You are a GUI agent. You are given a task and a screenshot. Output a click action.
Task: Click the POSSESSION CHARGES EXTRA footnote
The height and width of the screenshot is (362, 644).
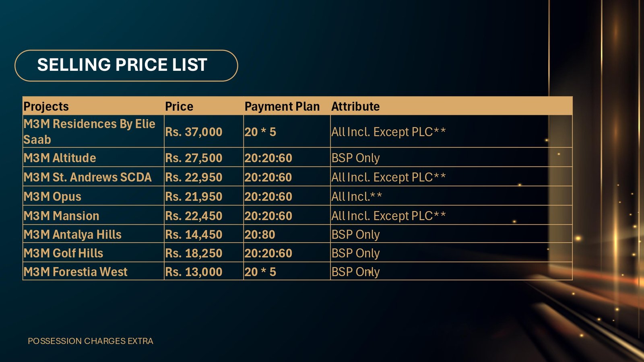click(x=91, y=341)
